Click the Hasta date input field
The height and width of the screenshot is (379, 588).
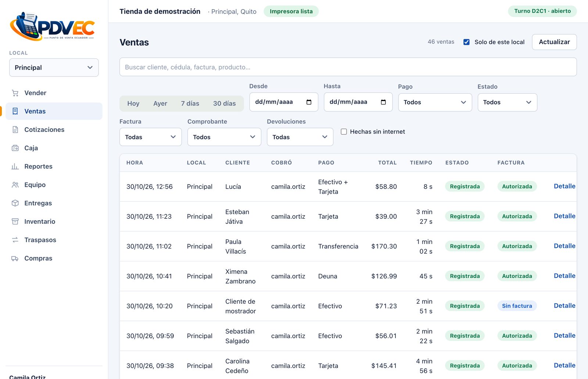coord(358,102)
